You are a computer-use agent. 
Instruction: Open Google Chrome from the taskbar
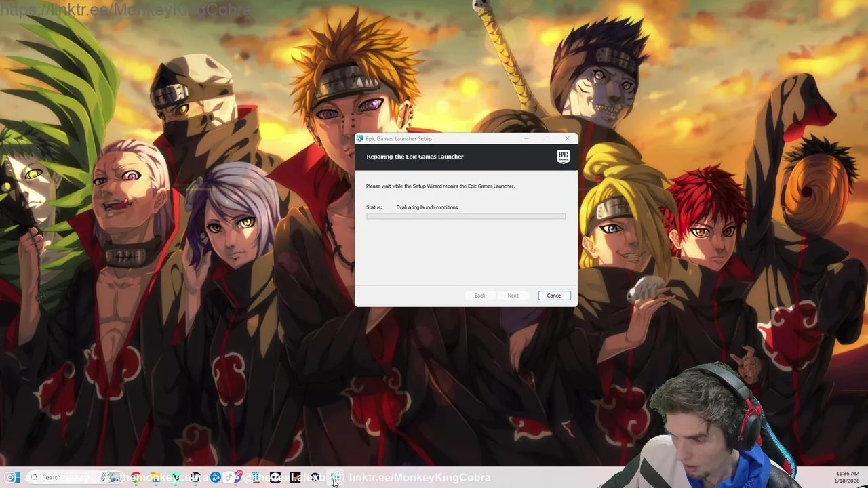136,477
